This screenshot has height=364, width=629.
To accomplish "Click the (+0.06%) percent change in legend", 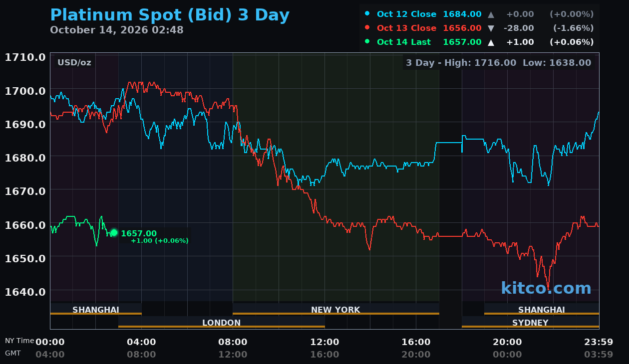I will click(572, 42).
